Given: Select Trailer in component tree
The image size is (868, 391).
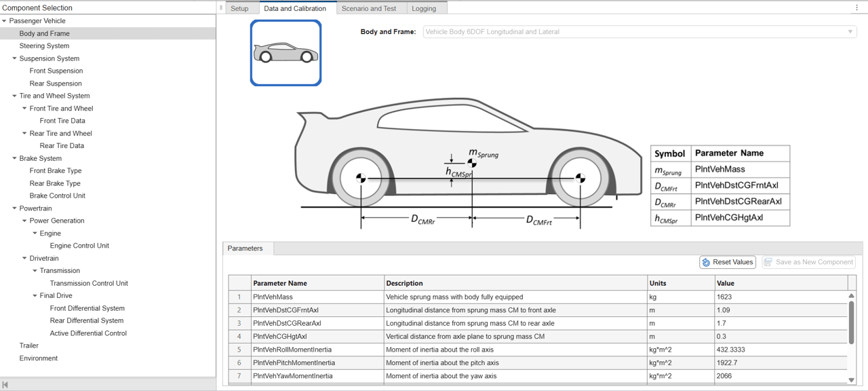Looking at the screenshot, I should tap(29, 346).
